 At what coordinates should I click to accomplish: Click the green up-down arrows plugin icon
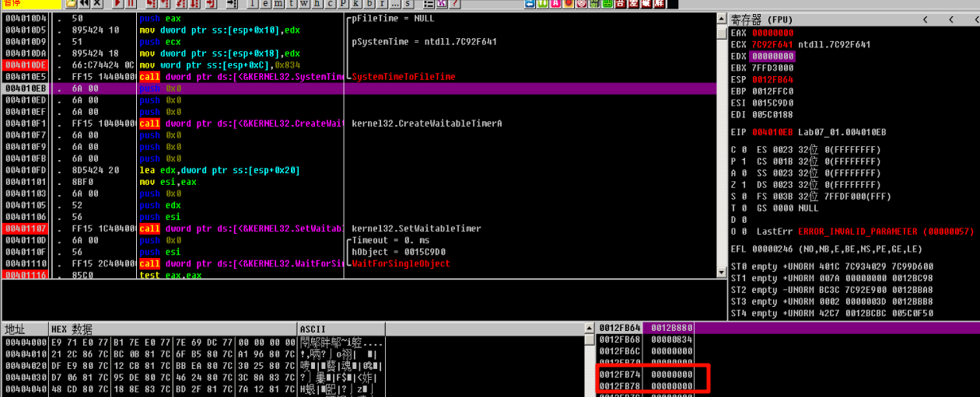click(543, 4)
